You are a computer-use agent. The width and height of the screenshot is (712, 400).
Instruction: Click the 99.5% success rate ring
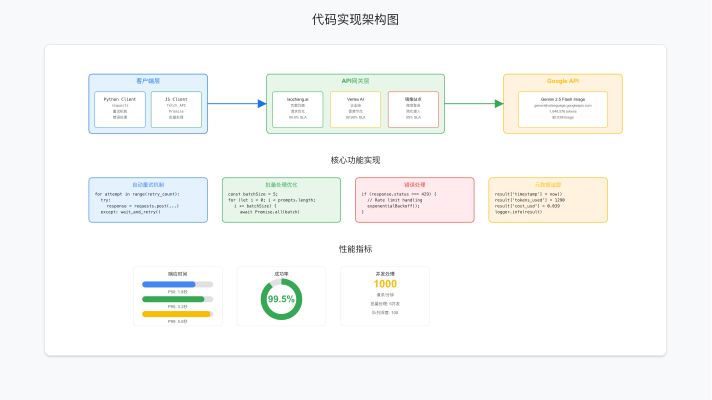coord(281,299)
